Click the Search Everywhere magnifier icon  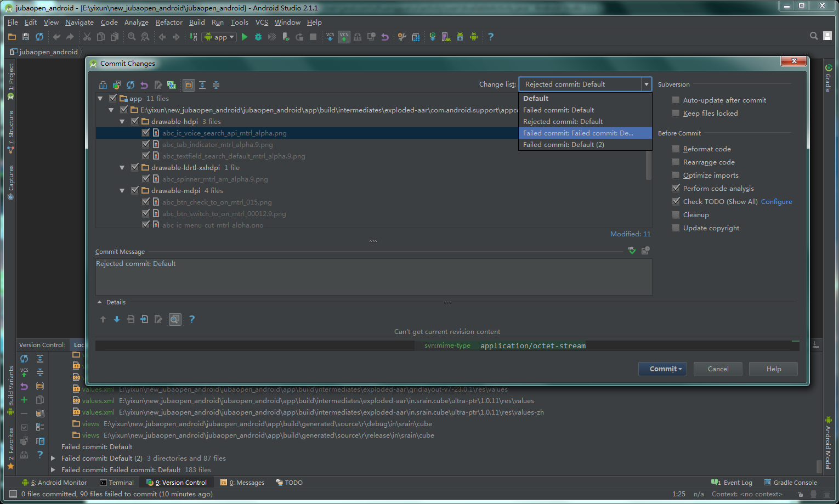click(814, 36)
